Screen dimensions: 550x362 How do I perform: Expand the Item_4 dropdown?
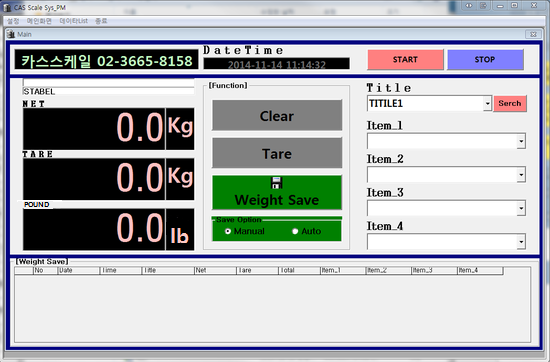pos(521,242)
